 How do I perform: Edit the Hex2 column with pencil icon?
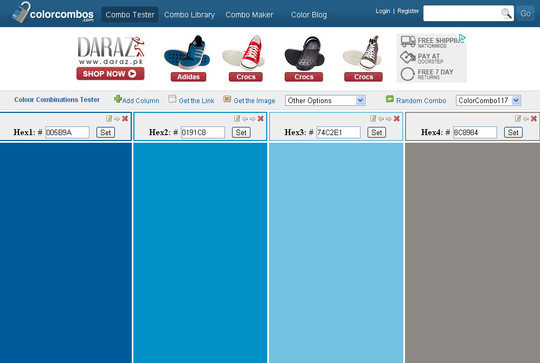pos(237,118)
